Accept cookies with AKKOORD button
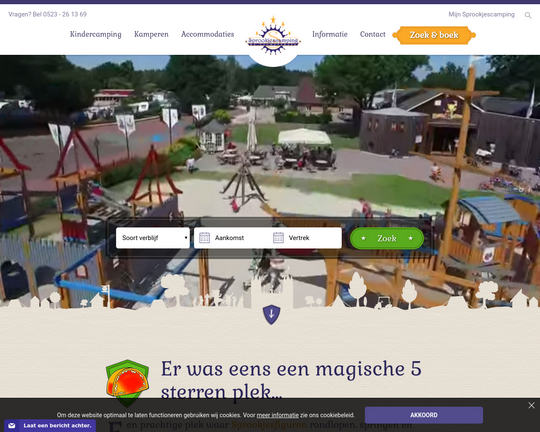 pos(424,415)
